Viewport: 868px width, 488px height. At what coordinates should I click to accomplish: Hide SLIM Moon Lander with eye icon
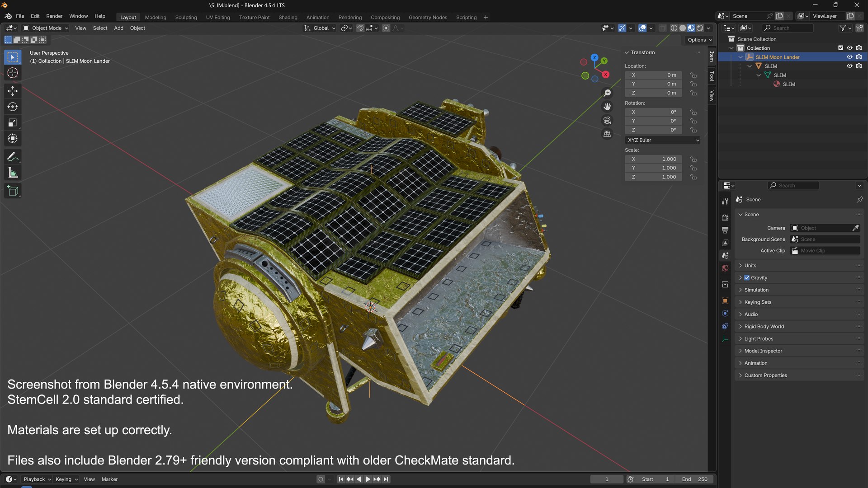pyautogui.click(x=849, y=57)
